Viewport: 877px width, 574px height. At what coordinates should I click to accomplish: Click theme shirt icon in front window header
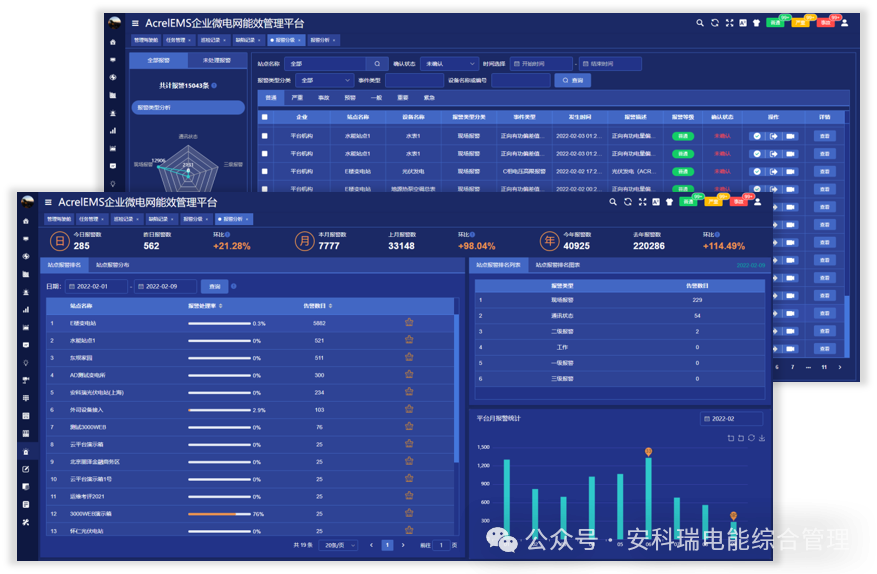(x=669, y=202)
